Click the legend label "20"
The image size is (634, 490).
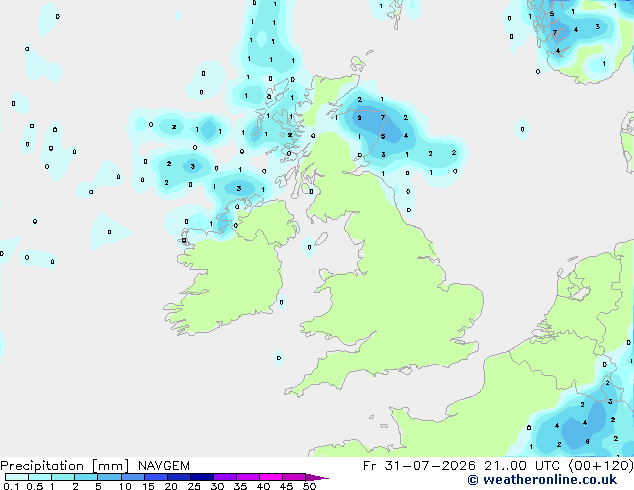pos(171,486)
